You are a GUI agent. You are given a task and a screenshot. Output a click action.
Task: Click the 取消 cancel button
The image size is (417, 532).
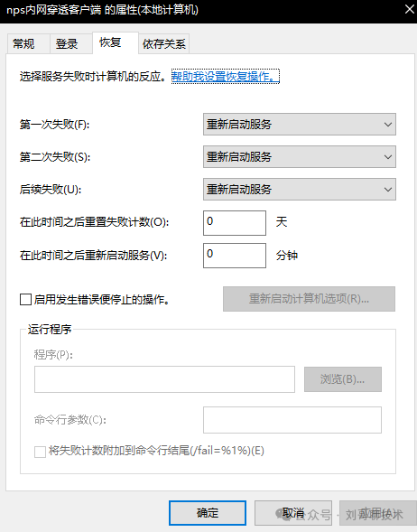pyautogui.click(x=293, y=513)
